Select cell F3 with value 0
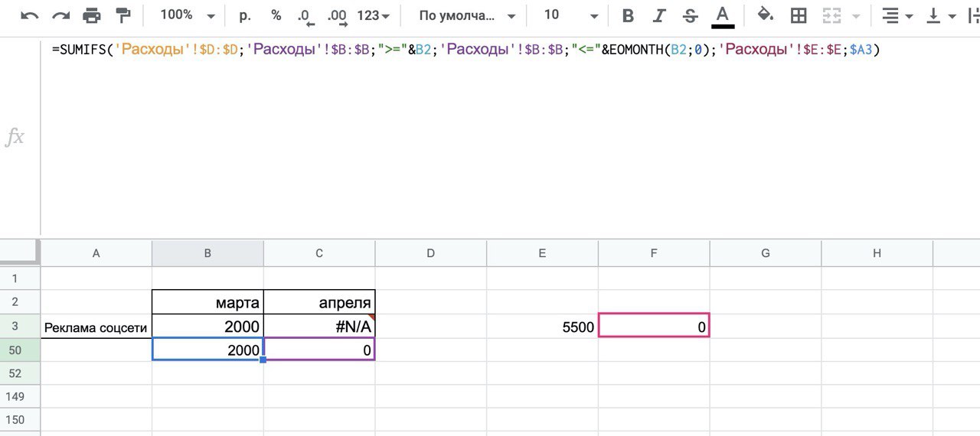 pos(654,325)
